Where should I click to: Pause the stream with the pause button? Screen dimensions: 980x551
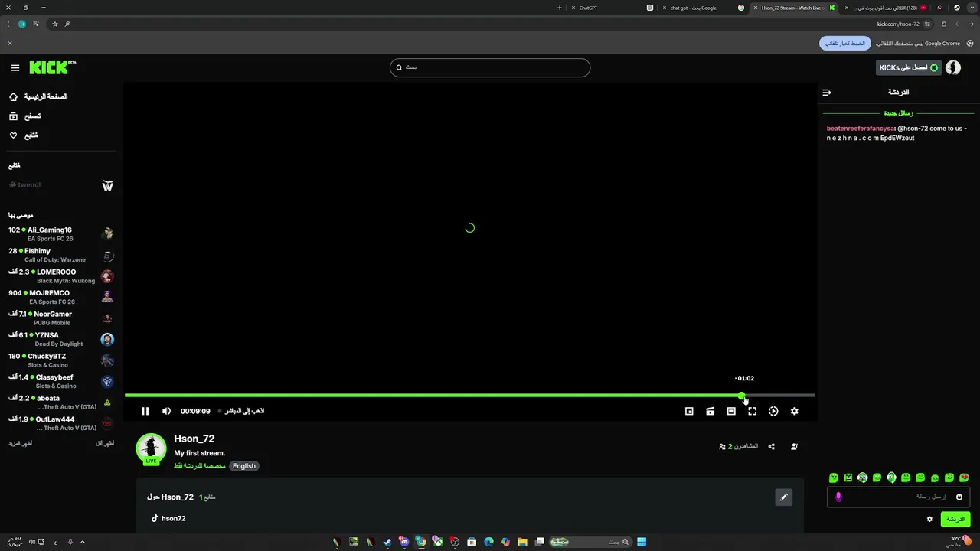pos(145,411)
